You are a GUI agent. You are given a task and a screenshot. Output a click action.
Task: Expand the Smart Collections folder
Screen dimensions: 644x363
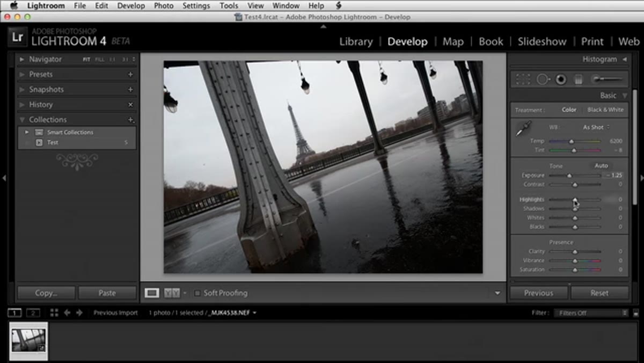point(26,132)
